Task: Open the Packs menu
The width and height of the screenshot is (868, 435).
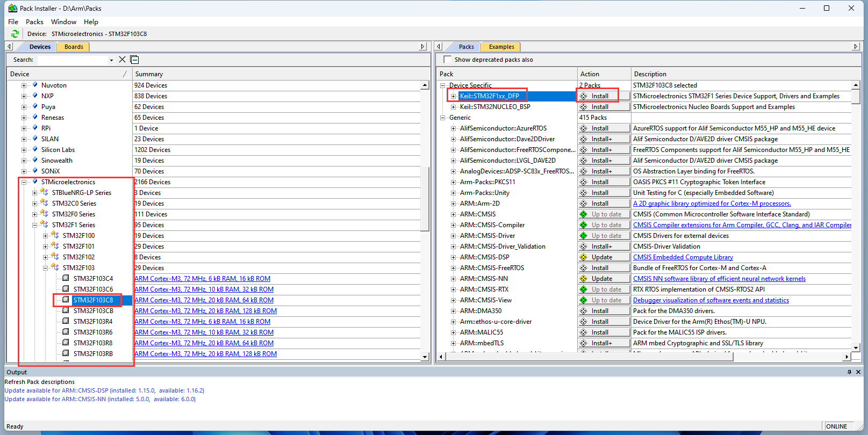Action: click(x=34, y=22)
